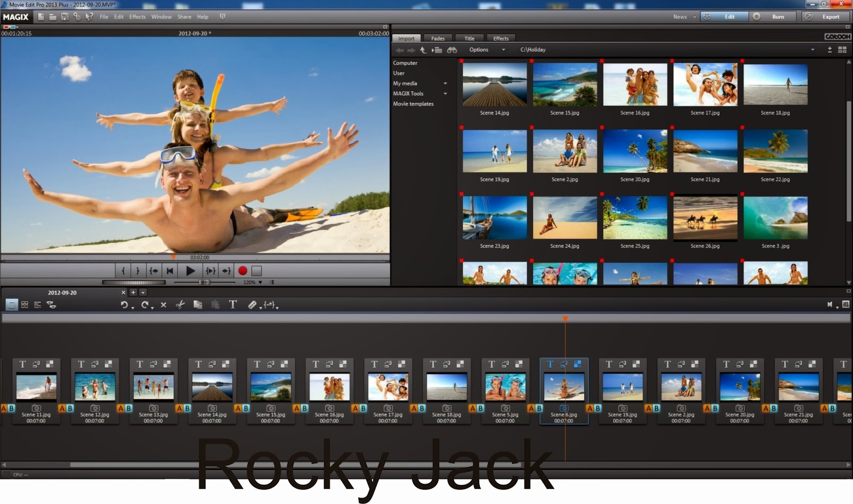
Task: Go to Computer in the media pool
Action: pyautogui.click(x=405, y=63)
